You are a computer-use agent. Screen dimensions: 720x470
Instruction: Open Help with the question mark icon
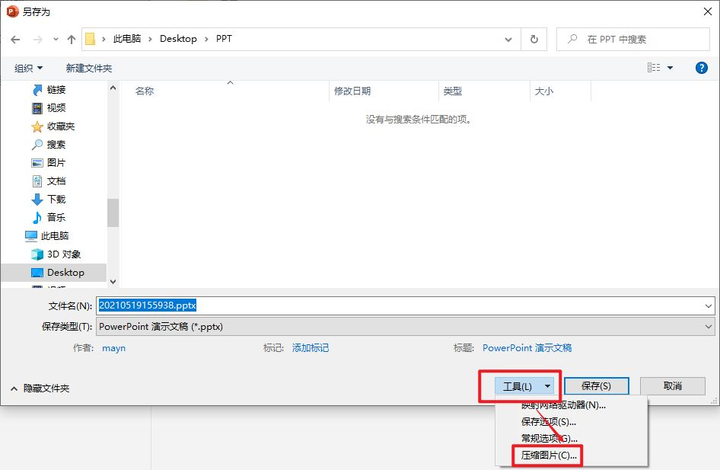[701, 68]
